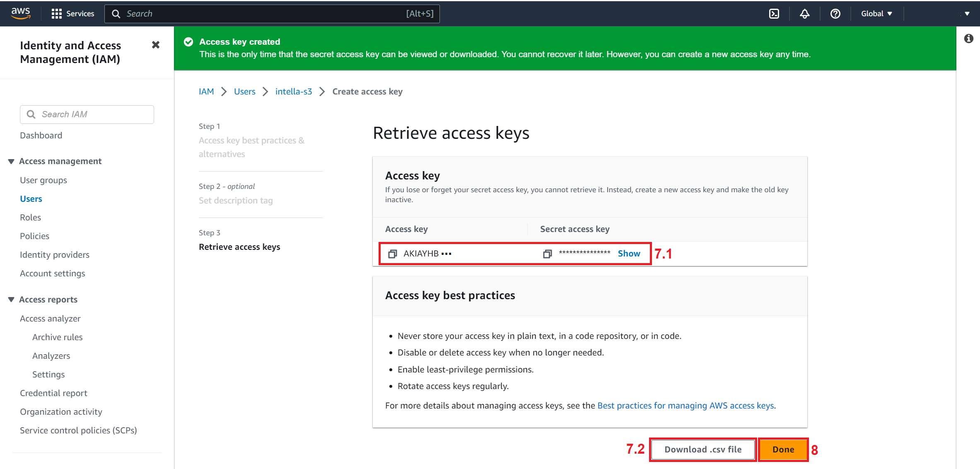Image resolution: width=980 pixels, height=469 pixels.
Task: Open Credential report
Action: pos(53,393)
